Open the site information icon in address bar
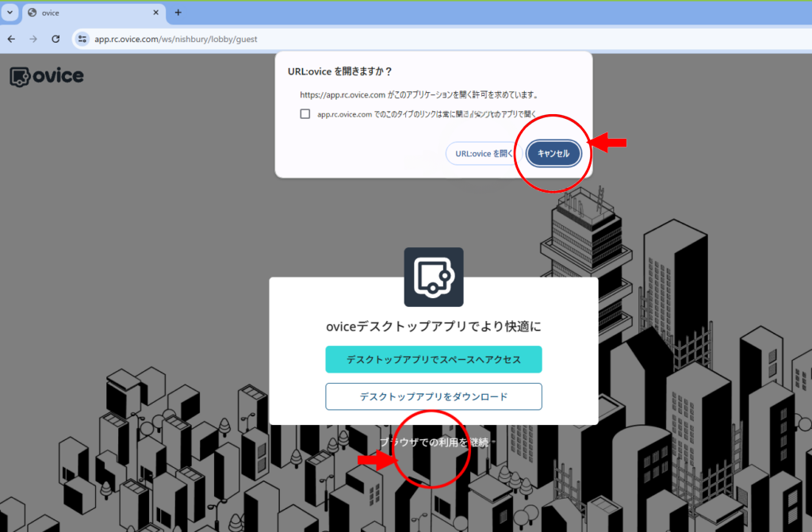 (x=82, y=39)
